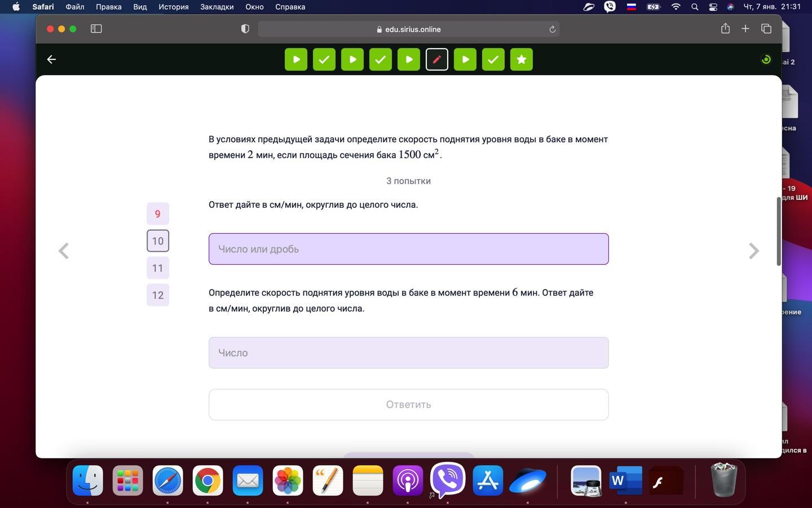
Task: Toggle the Safari sidebar button
Action: tap(96, 29)
